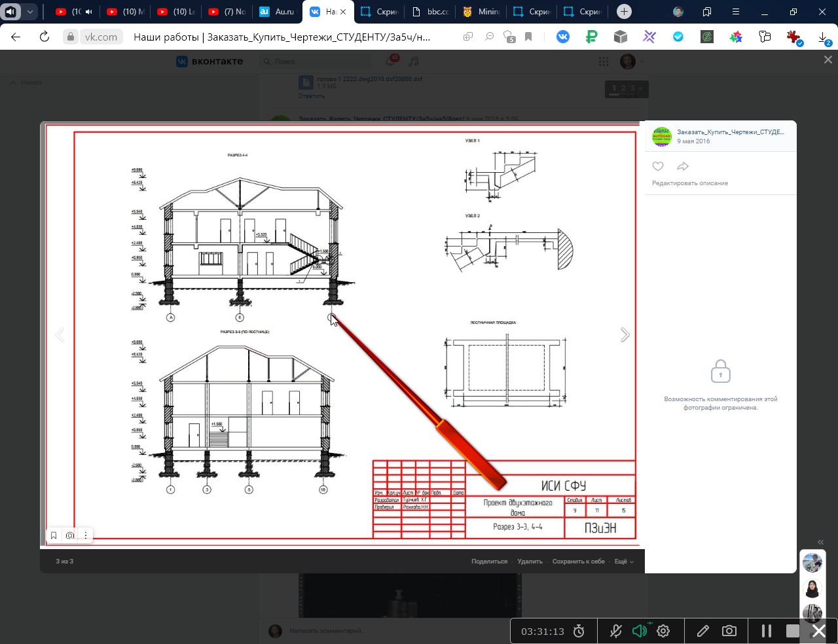Close the recorder panel with X
The width and height of the screenshot is (838, 644).
819,631
